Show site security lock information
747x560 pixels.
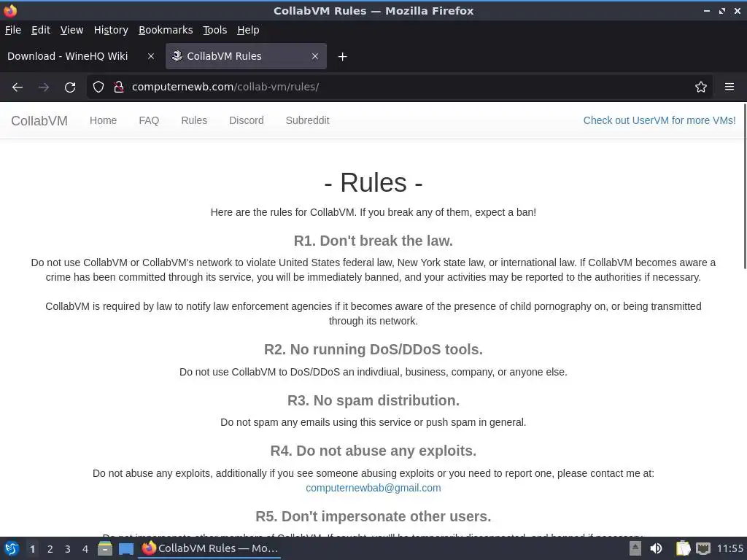coord(119,87)
